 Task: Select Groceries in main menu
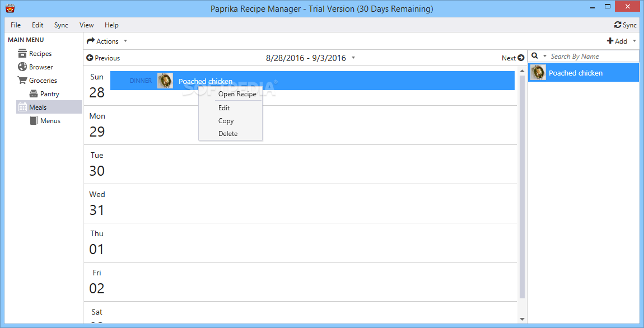click(43, 81)
